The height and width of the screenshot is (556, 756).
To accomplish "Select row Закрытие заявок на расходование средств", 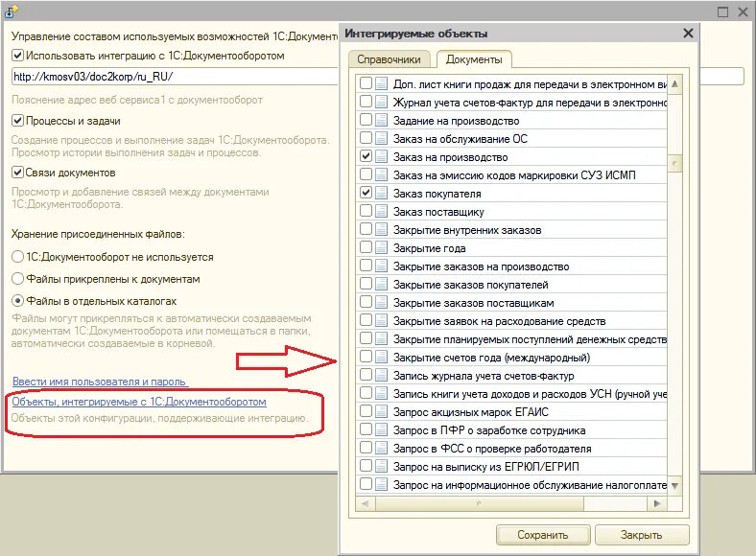I will click(512, 321).
